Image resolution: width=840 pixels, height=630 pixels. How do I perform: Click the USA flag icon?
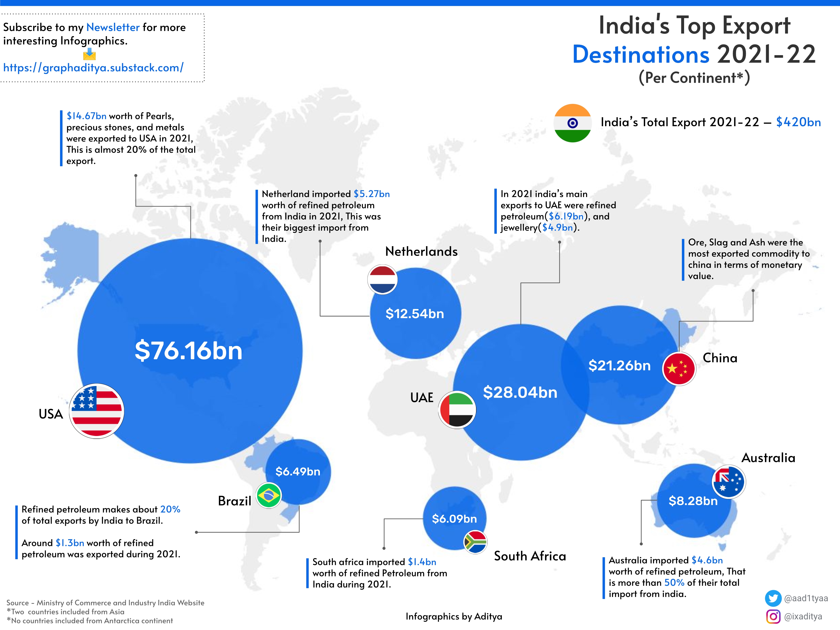(x=97, y=411)
